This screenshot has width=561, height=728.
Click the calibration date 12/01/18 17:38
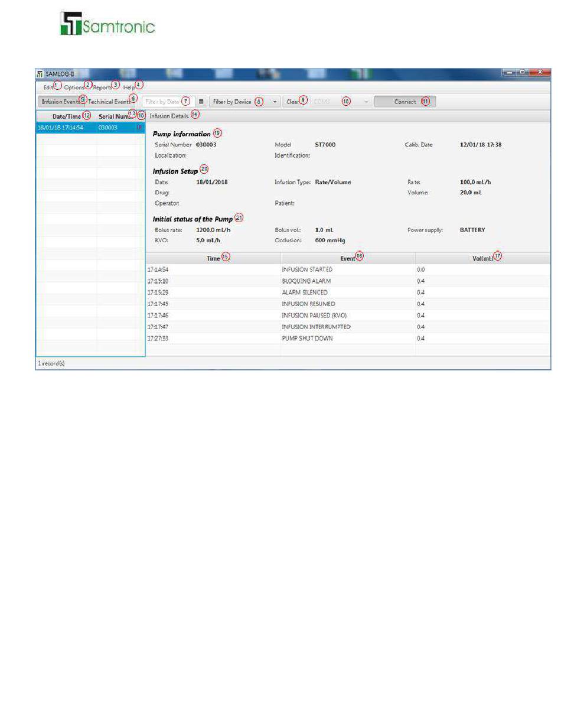click(481, 145)
